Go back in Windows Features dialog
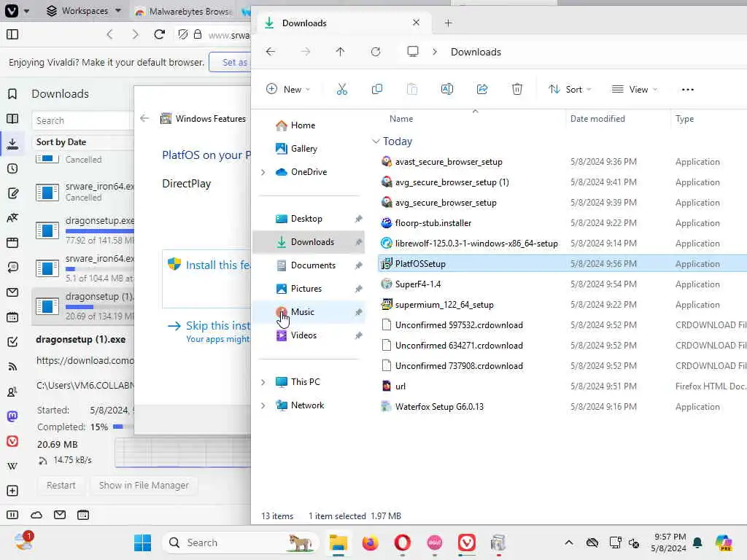The height and width of the screenshot is (560, 747). [145, 118]
